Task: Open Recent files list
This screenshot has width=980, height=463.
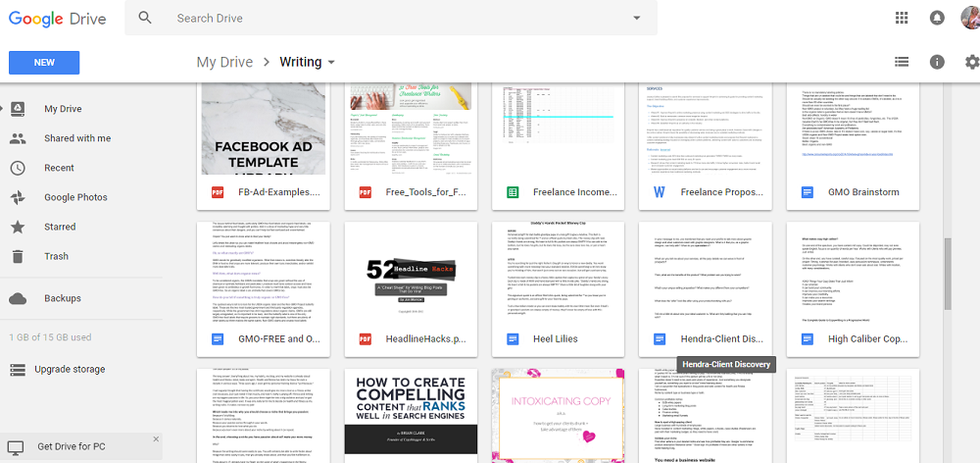Action: tap(59, 168)
